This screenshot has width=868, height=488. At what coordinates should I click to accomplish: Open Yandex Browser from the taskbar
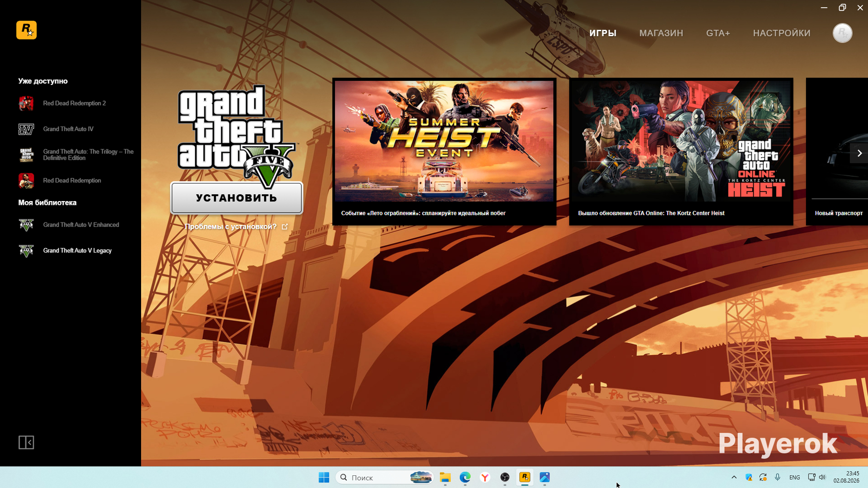tap(485, 477)
